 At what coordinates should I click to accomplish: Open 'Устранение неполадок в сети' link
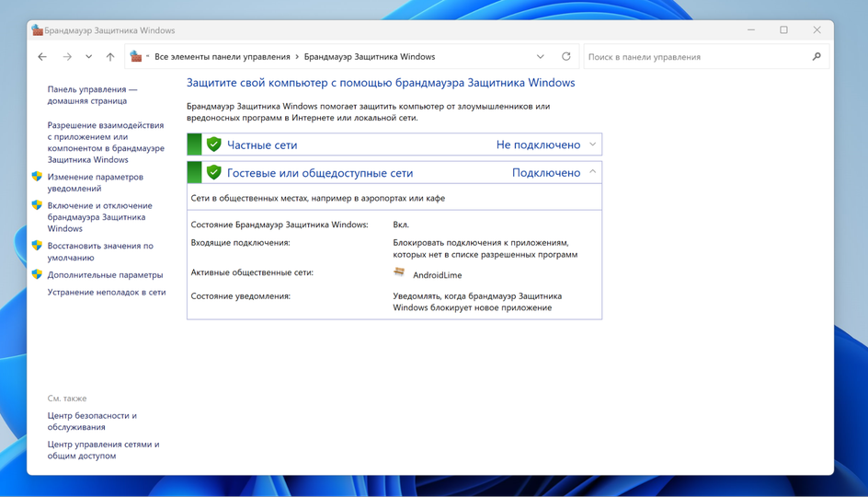(107, 292)
